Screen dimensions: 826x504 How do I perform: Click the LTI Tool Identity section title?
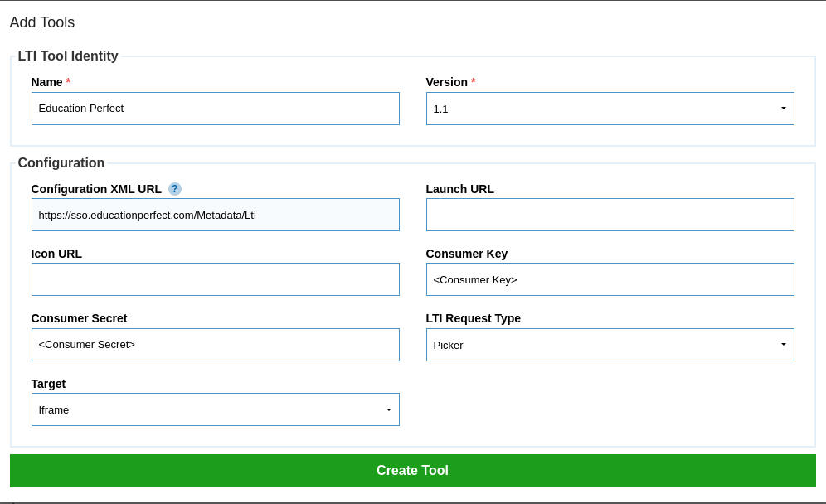68,56
